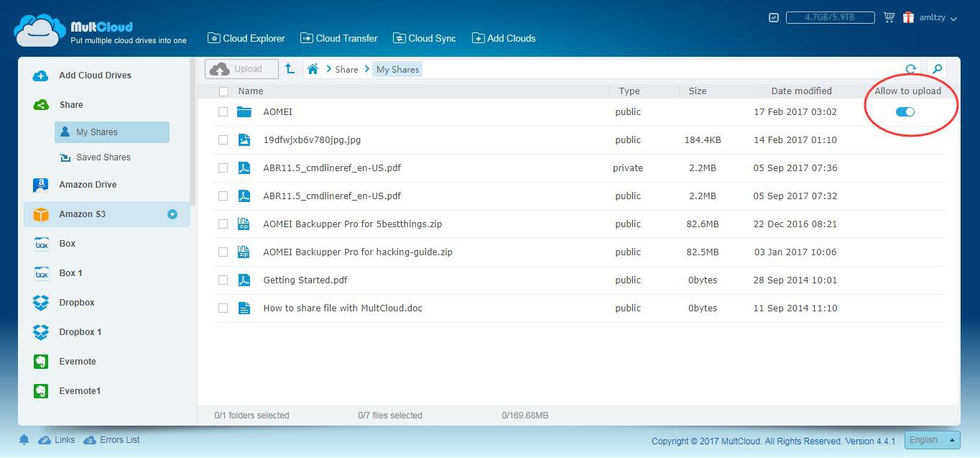Click the gift box icon

[x=908, y=17]
